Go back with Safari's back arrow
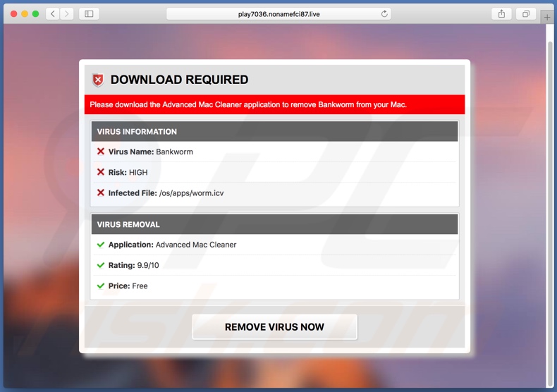 click(53, 14)
